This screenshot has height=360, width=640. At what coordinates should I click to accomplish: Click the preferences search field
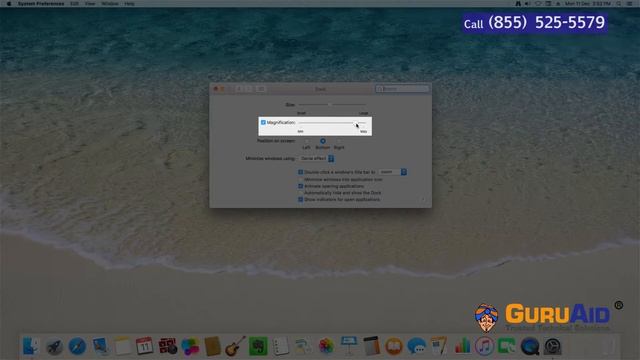402,89
